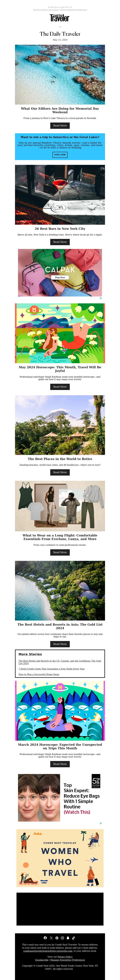The width and height of the screenshot is (120, 980).
Task: Open the TikTok icon in footer
Action: (x=73, y=938)
